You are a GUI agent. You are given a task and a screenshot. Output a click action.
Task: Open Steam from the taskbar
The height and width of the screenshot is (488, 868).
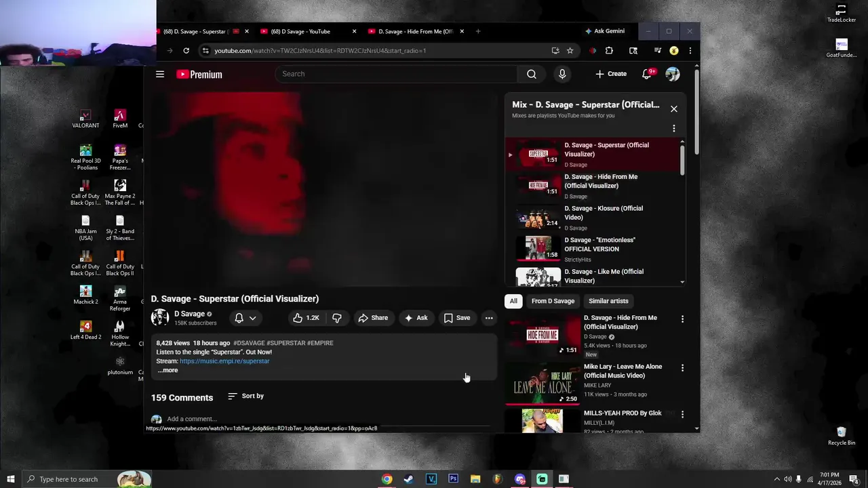(408, 479)
